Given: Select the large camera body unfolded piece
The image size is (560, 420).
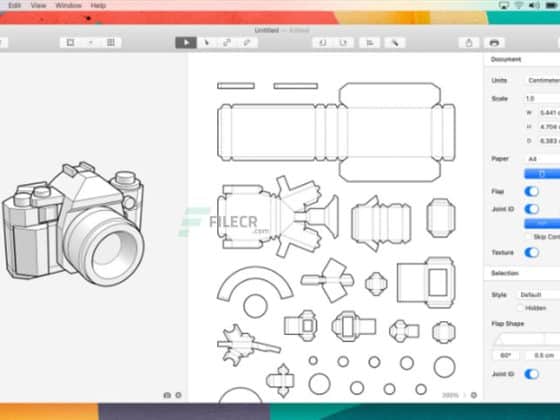Looking at the screenshot, I should [x=336, y=132].
